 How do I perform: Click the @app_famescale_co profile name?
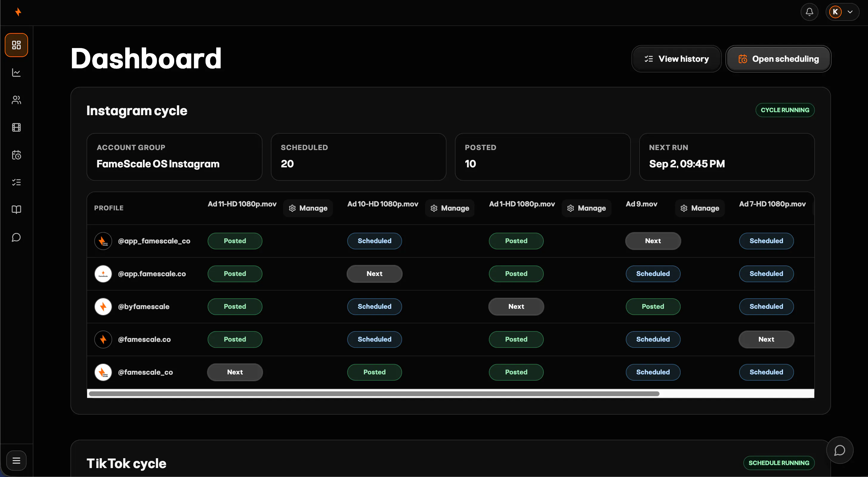[x=154, y=241]
